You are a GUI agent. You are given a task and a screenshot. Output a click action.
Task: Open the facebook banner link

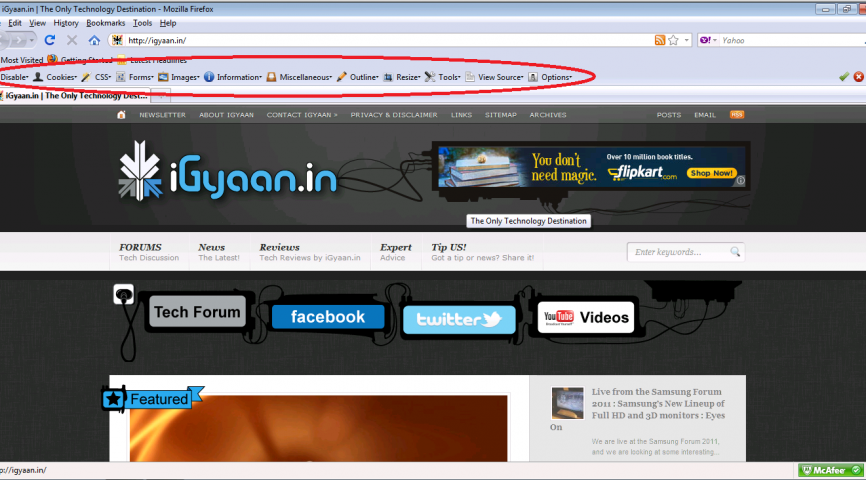pyautogui.click(x=327, y=317)
